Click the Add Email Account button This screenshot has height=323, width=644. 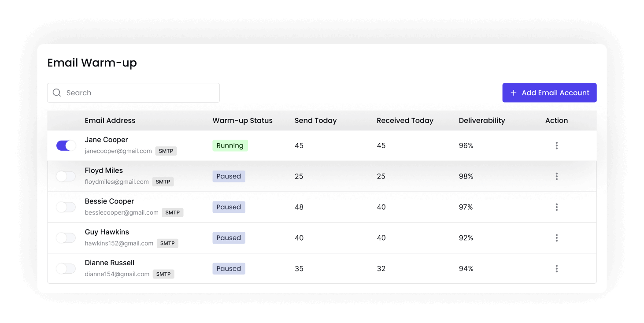tap(549, 93)
